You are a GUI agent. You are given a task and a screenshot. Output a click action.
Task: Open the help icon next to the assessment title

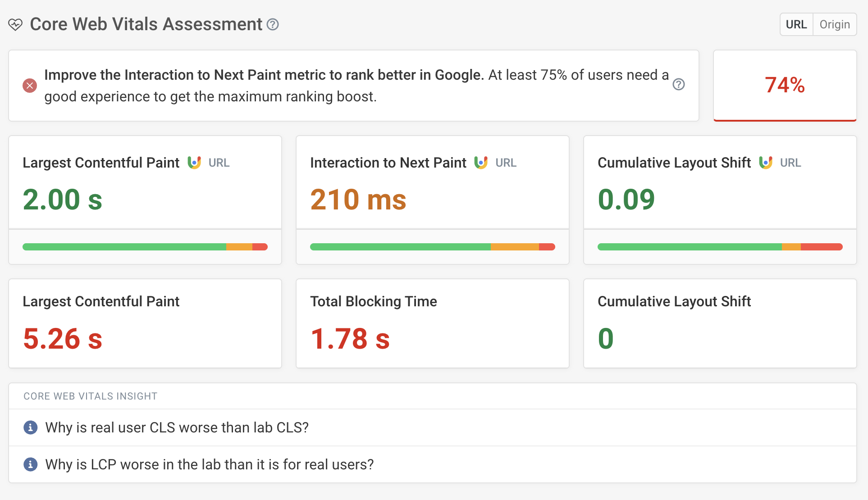click(272, 25)
